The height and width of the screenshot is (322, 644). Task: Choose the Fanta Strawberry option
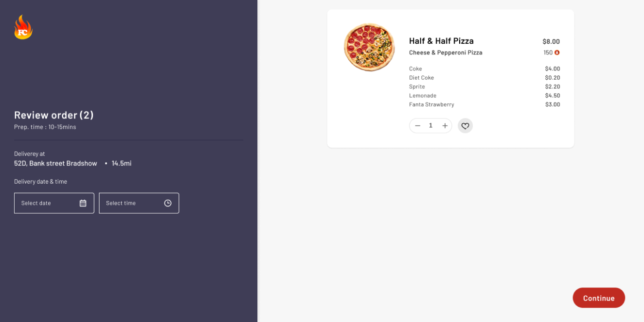(x=431, y=104)
